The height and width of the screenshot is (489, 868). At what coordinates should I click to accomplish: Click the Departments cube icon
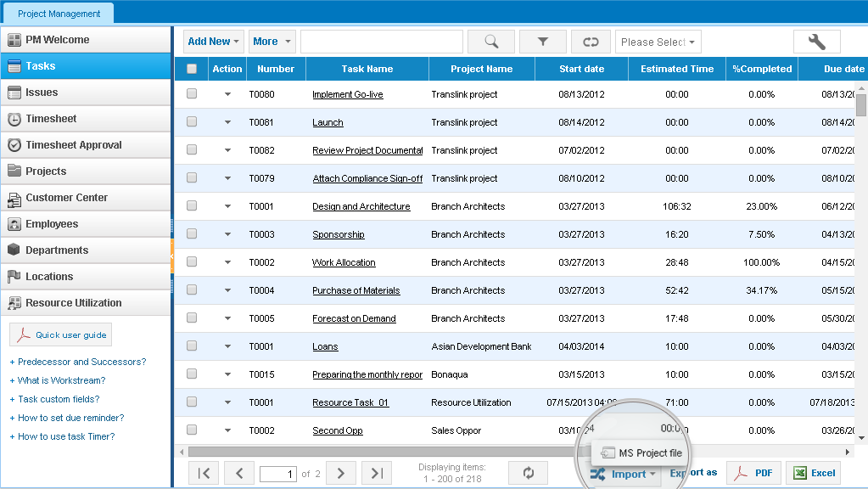click(x=14, y=250)
